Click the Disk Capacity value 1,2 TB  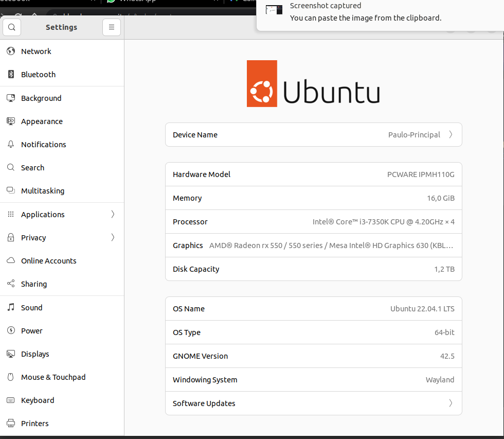point(444,269)
